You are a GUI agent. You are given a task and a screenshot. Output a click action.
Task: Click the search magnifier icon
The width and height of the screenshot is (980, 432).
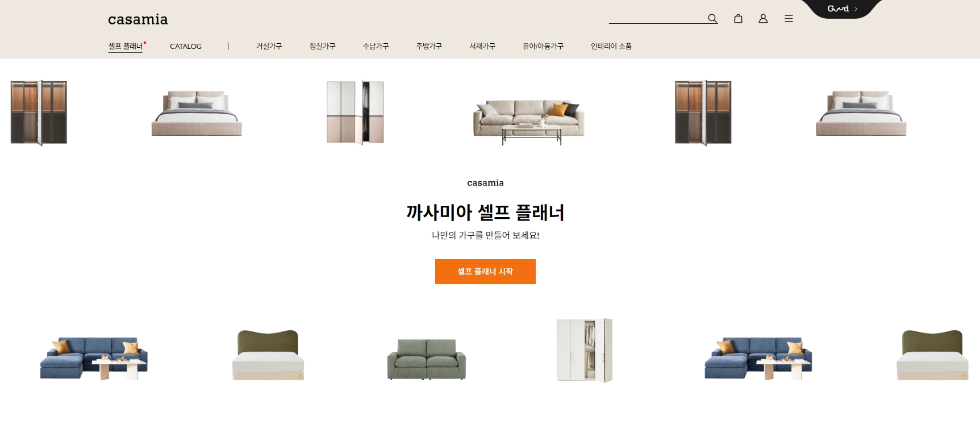click(x=712, y=19)
